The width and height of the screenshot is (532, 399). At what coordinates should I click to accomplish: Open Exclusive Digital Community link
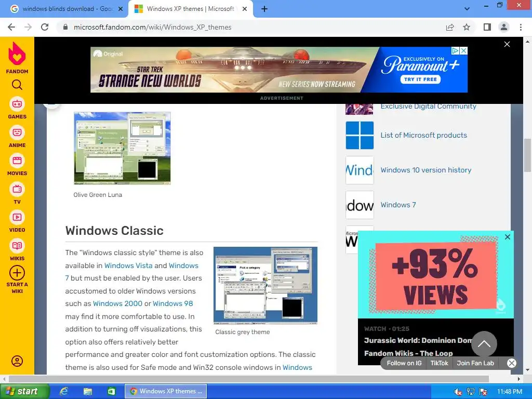[x=428, y=107]
